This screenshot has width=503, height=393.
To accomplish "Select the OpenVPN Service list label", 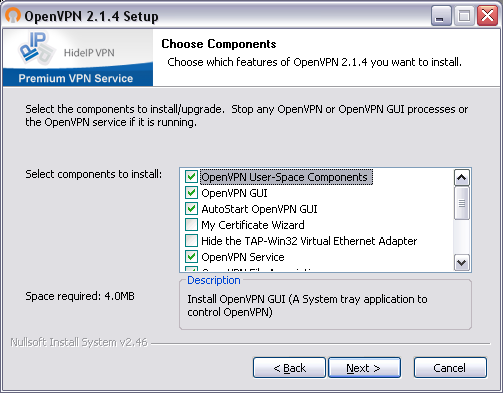I will coord(243,257).
